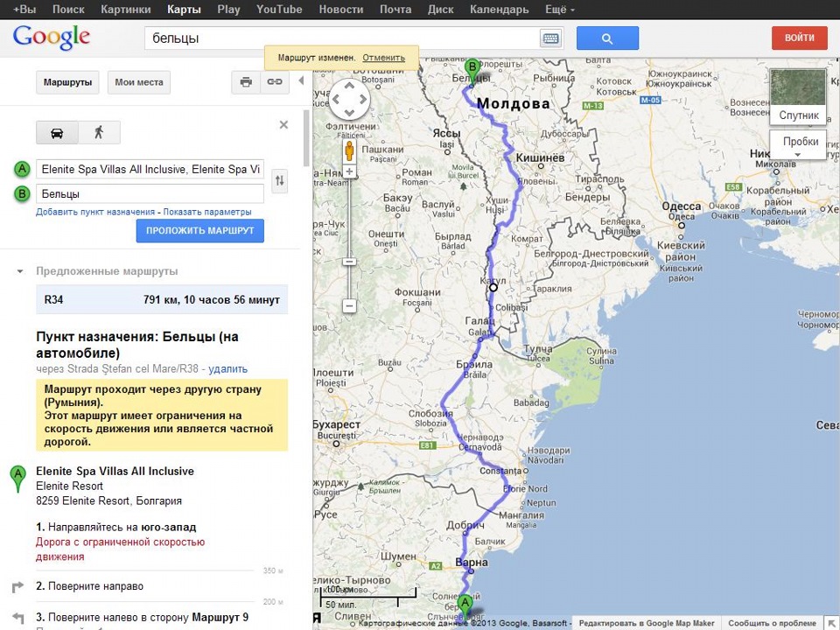Open the Ещё menu in top bar
This screenshot has width=840, height=630.
(559, 10)
